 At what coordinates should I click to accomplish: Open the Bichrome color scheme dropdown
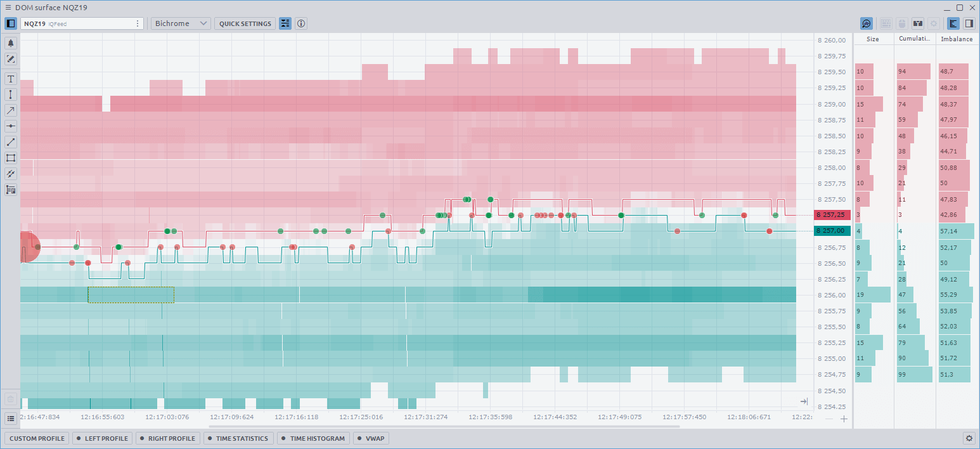point(181,23)
